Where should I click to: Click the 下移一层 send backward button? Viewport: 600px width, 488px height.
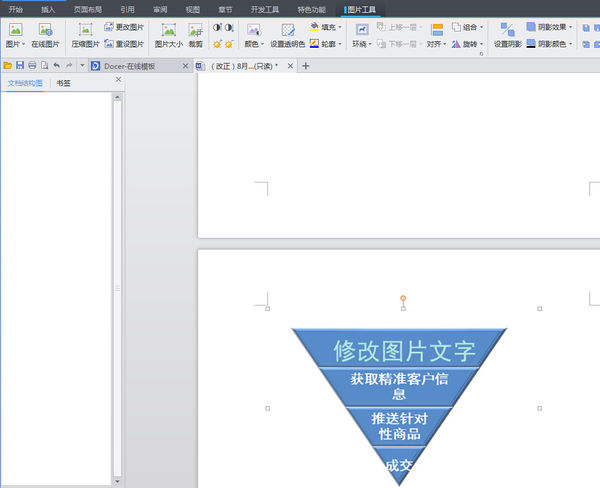tap(399, 44)
